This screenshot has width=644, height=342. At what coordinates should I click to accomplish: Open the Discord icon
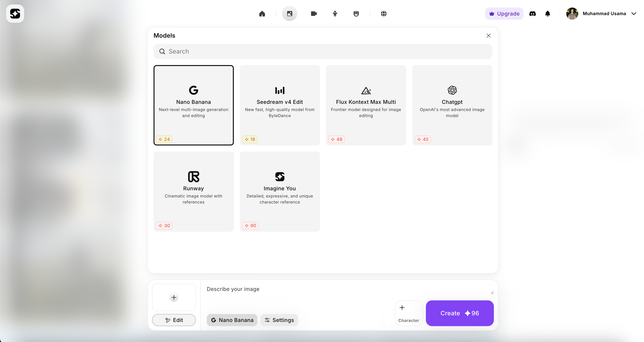click(x=533, y=13)
